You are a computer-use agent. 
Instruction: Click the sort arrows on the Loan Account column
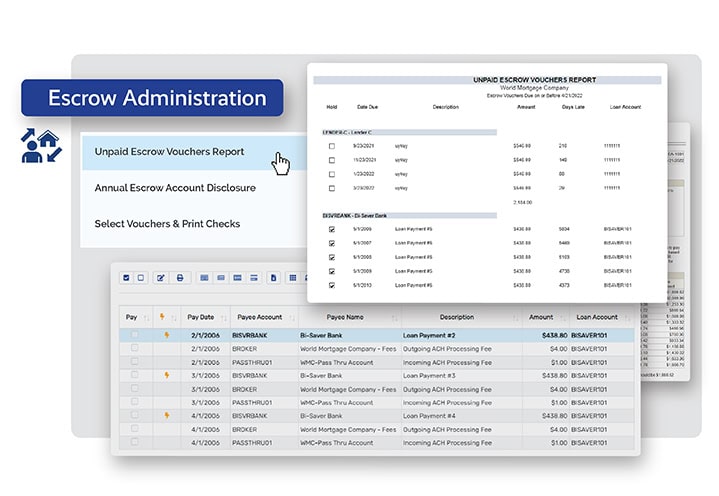tap(627, 318)
